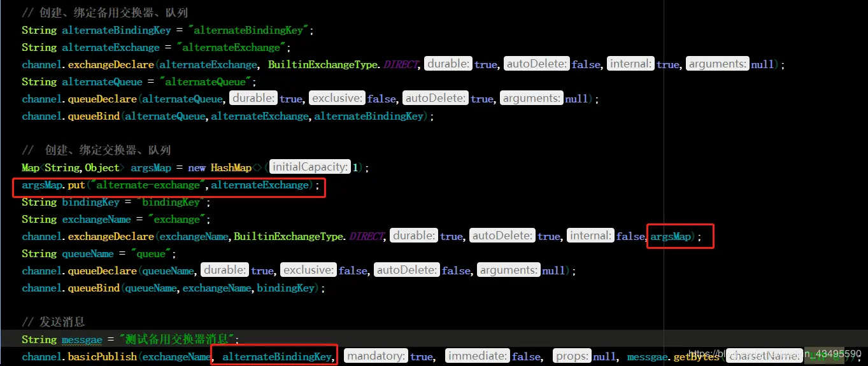The height and width of the screenshot is (366, 868).
Task: Click the mandatory: parameter hint
Action: pos(376,356)
